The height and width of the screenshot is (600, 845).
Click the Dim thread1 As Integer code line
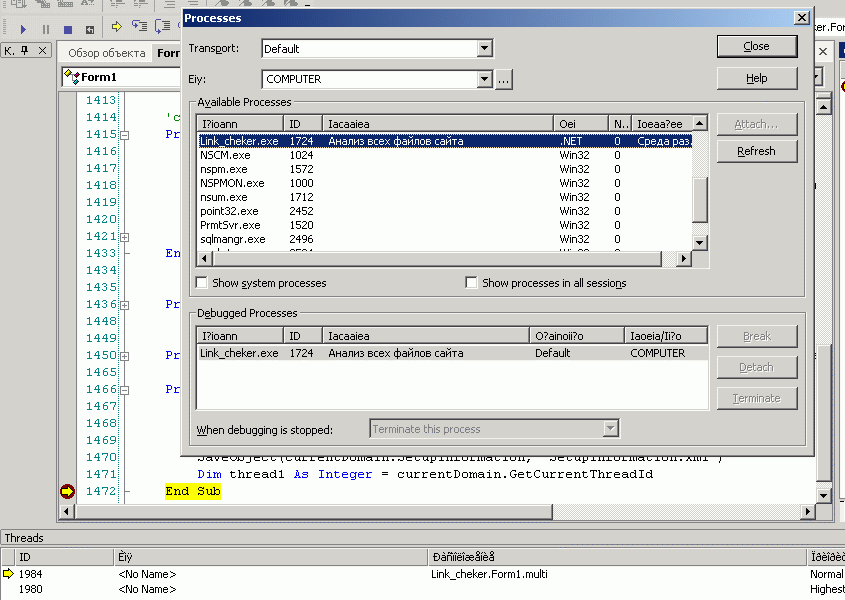425,474
